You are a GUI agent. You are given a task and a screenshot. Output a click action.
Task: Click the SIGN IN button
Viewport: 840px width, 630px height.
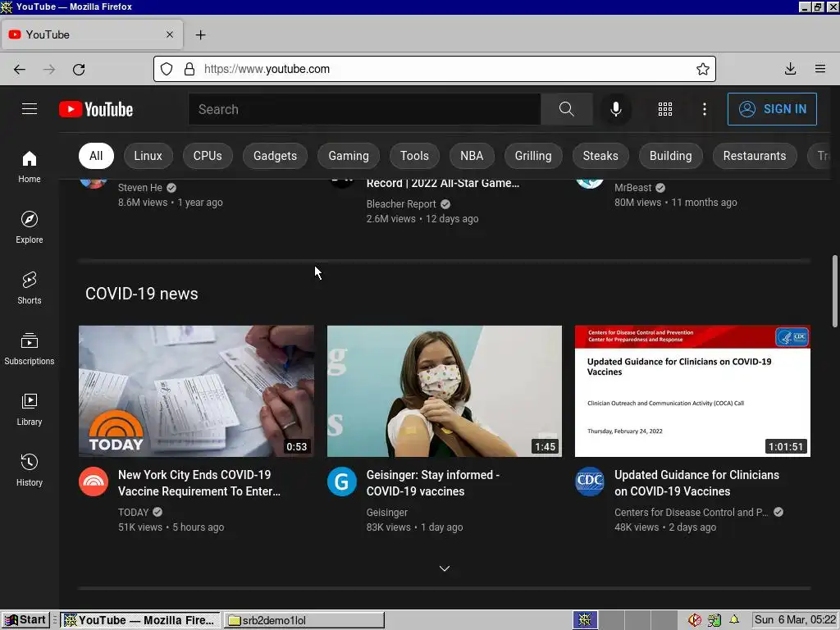[772, 109]
